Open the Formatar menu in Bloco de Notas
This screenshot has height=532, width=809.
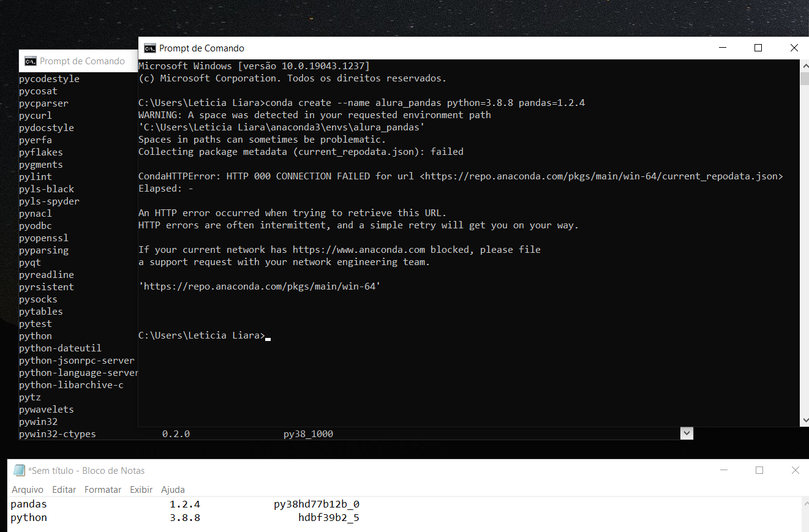[x=103, y=490]
